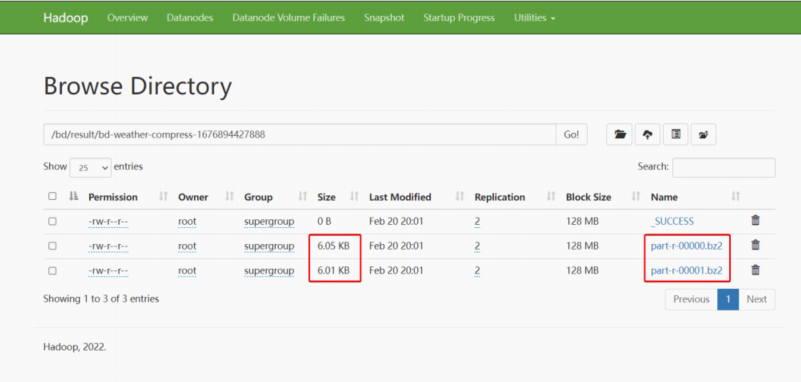Click sort arrows beside Size header
The height and width of the screenshot is (382, 801).
point(354,197)
